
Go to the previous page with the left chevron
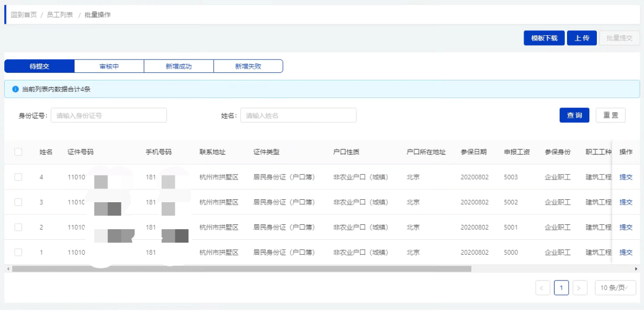click(543, 288)
